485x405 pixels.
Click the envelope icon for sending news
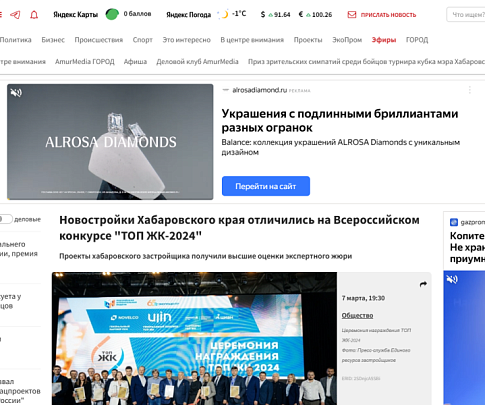352,15
